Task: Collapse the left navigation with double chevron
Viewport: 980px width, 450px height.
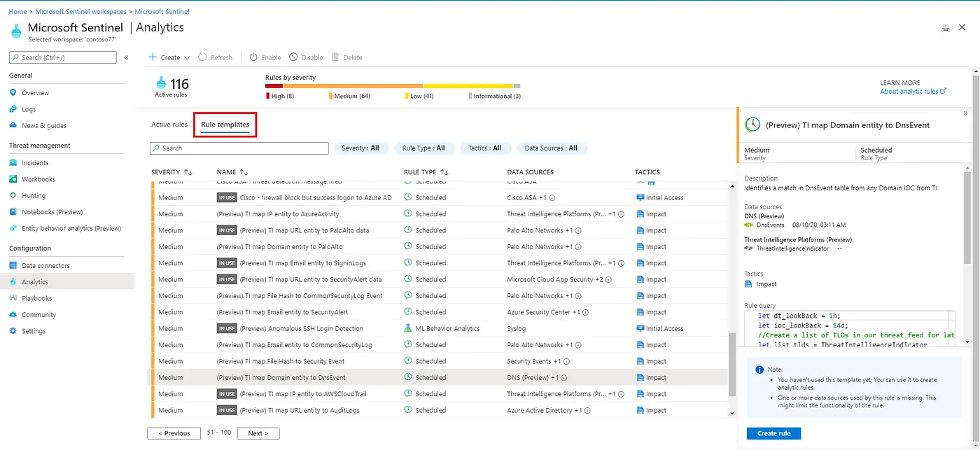Action: (126, 57)
